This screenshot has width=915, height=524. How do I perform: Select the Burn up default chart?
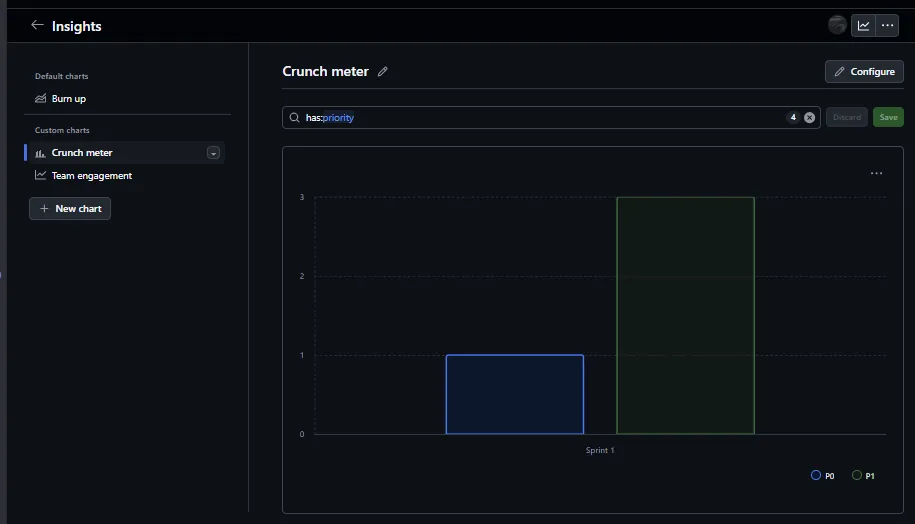click(x=68, y=99)
